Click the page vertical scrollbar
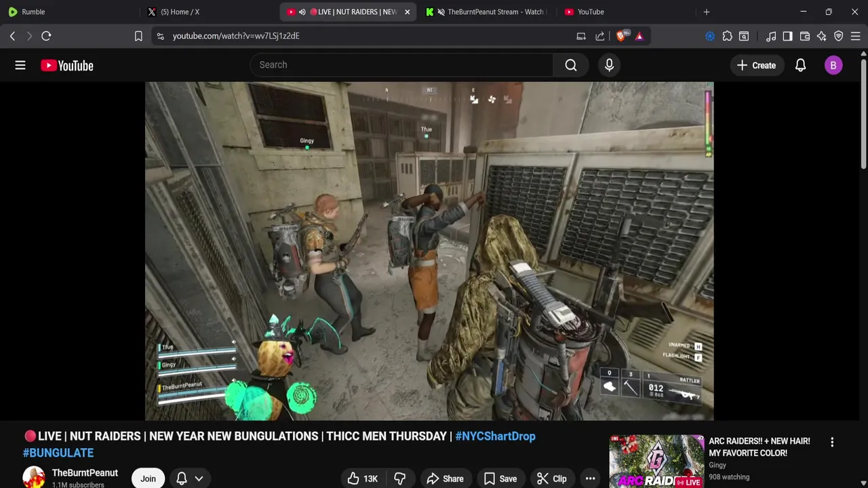Screen dimensions: 868x488 coord(863,114)
